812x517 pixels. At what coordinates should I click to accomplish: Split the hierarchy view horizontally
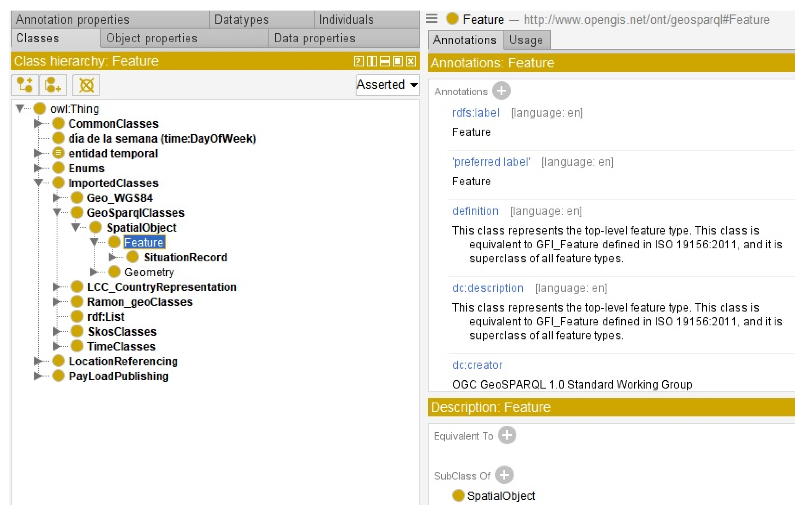click(385, 61)
